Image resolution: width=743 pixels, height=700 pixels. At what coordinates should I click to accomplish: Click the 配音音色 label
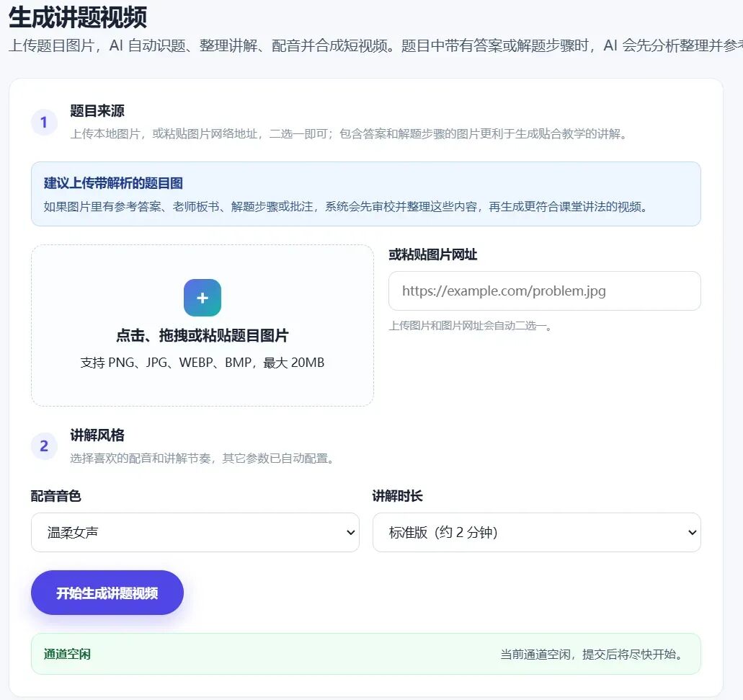(56, 496)
